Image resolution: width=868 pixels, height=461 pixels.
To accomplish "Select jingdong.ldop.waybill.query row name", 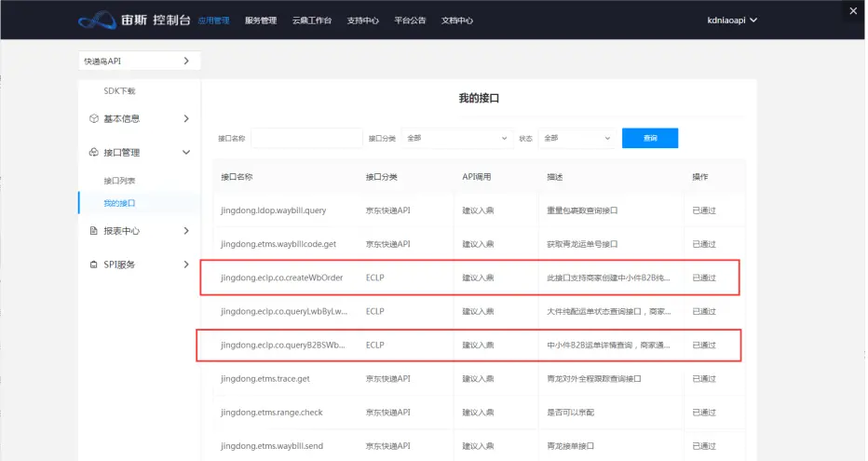I will [x=274, y=210].
